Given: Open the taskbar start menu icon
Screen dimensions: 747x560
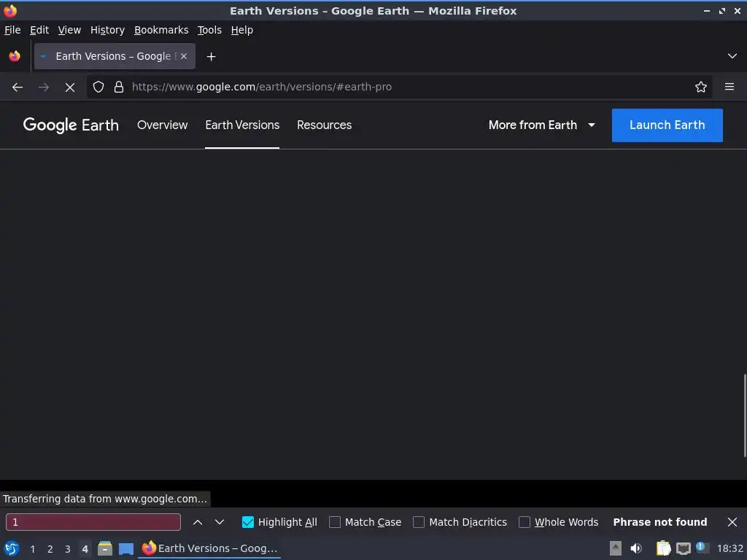Looking at the screenshot, I should pos(12,548).
